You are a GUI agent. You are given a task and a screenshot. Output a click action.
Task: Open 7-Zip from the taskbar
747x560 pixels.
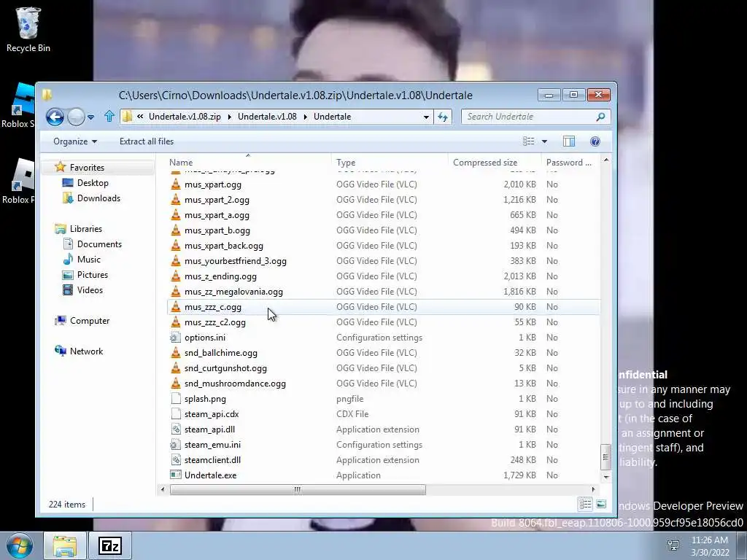[110, 545]
